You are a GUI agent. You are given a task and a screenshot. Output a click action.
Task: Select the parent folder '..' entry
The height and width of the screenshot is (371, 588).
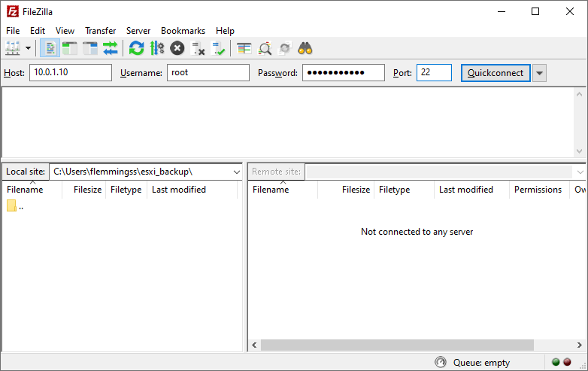click(x=15, y=206)
